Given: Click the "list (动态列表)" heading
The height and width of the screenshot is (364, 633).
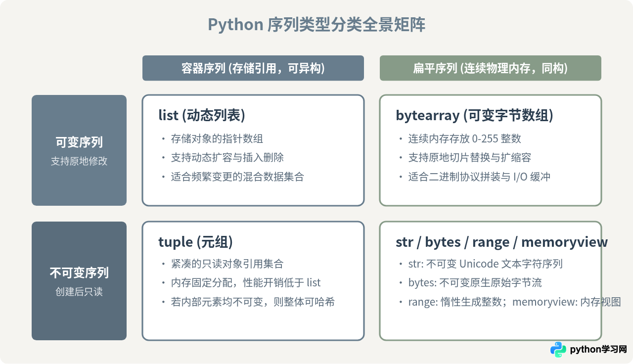Looking at the screenshot, I should pos(202,115).
